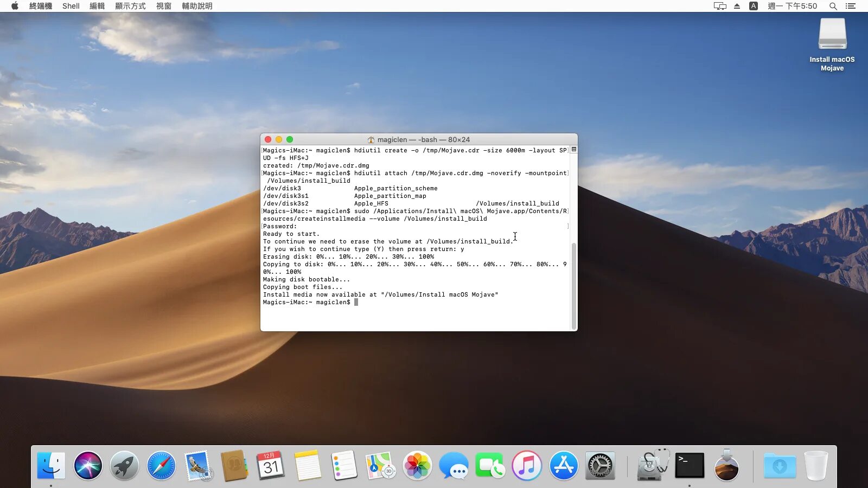Open Disk Utility stethoscope icon in Dock
Screen dimensions: 868x488
coord(653,464)
